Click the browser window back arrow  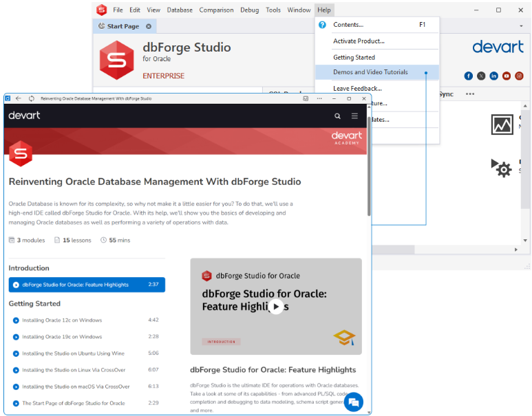point(19,98)
